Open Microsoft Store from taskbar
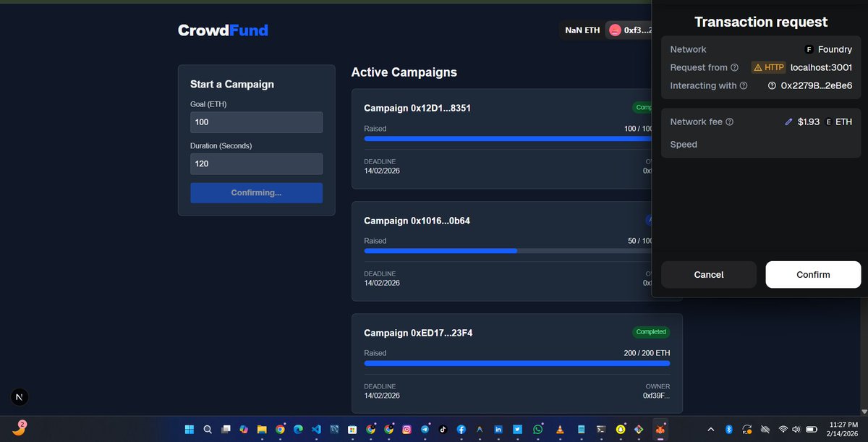Viewport: 868px width, 442px height. [x=352, y=429]
